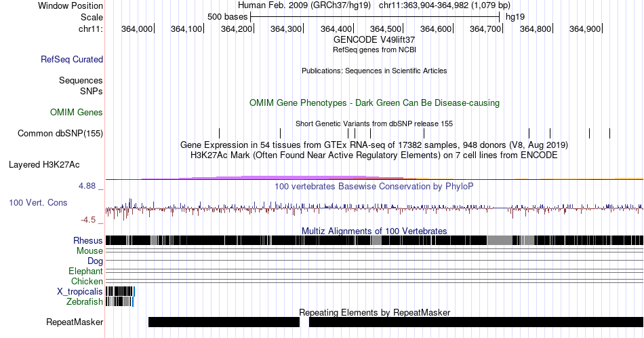This screenshot has width=644, height=338.
Task: Select the Dog species label
Action: pos(95,261)
